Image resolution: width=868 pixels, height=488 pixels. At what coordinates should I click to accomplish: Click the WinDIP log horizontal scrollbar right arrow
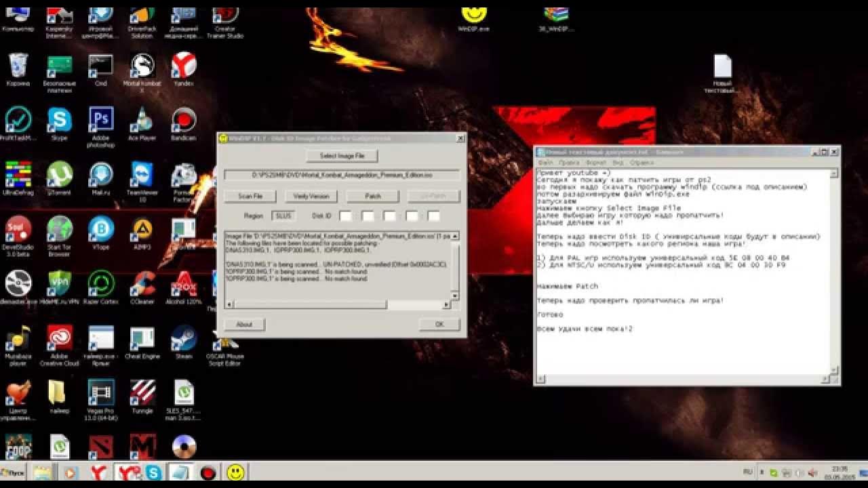click(446, 305)
